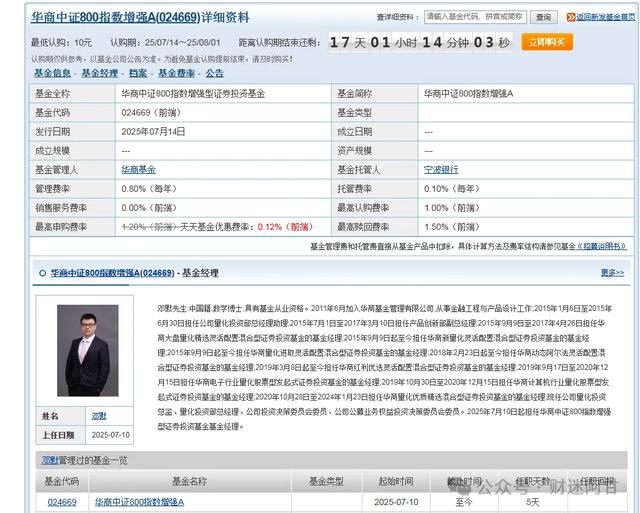Focus the fund code search input field
The height and width of the screenshot is (513, 640).
[474, 17]
